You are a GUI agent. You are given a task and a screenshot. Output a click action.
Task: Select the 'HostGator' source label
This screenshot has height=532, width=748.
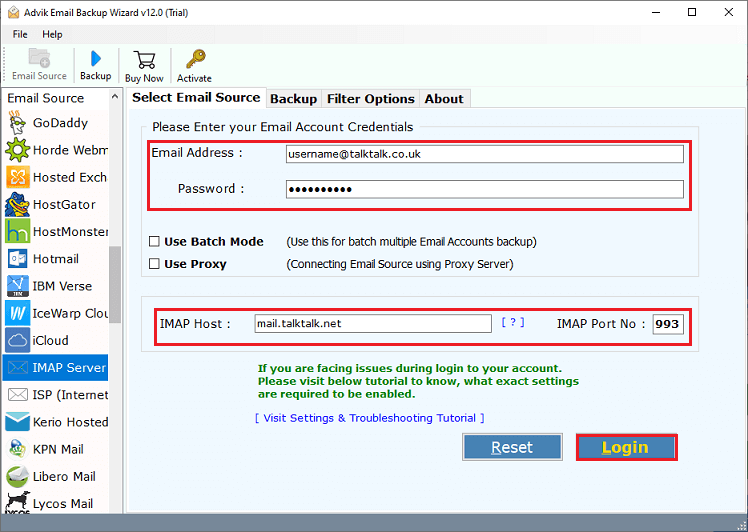point(64,204)
